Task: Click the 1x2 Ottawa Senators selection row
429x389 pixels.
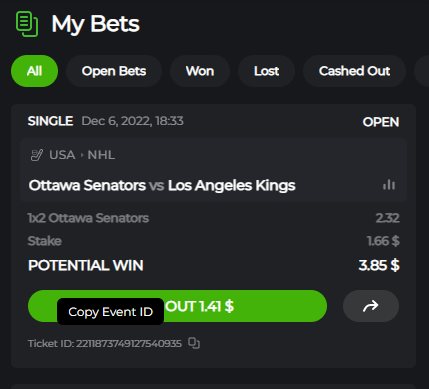Action: click(213, 218)
